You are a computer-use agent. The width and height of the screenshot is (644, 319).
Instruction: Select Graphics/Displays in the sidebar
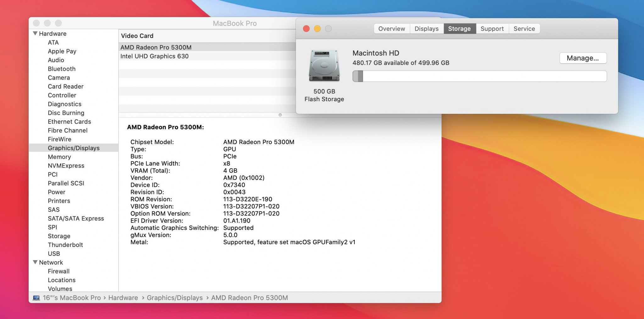[74, 148]
